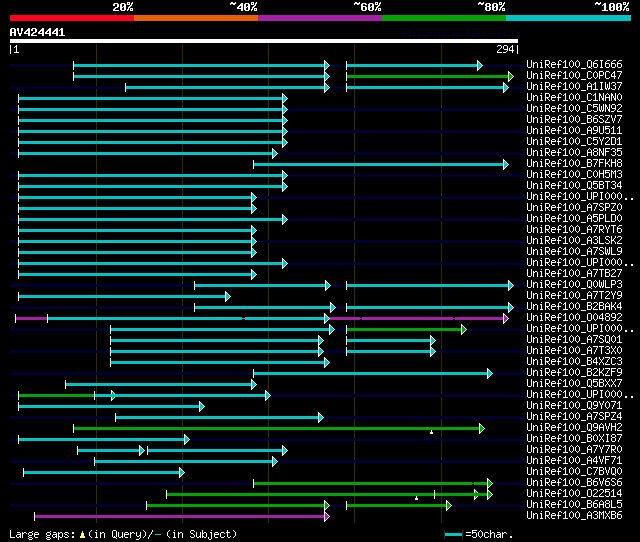Click the UniRef100_O22514 label
This screenshot has width=640, height=542.
click(x=574, y=494)
